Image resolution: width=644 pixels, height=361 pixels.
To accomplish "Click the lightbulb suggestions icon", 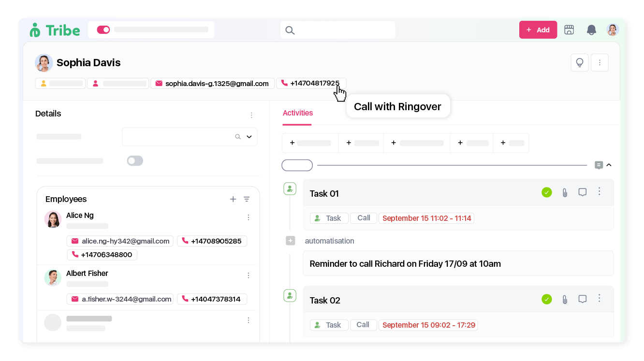I will pos(580,62).
